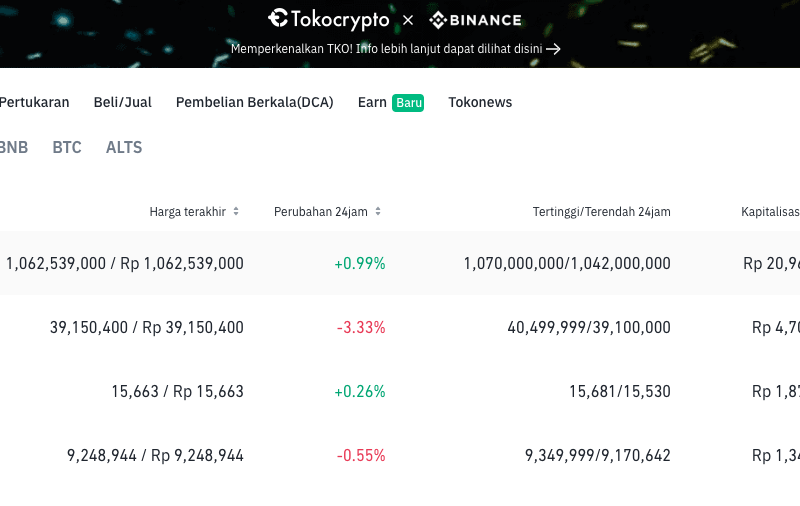Click the Harga terakhir column header
Image resolution: width=800 pixels, height=506 pixels.
point(187,212)
